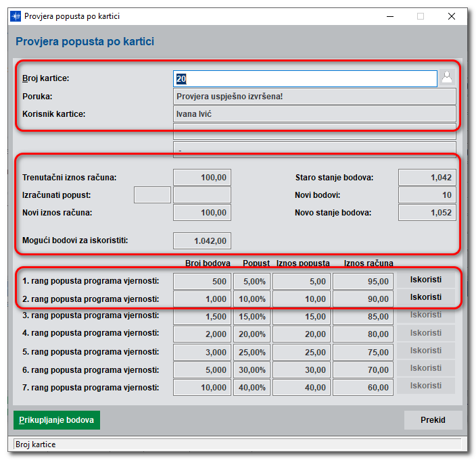This screenshot has height=460, width=476.
Task: Click the small empty Izračunati popust percentage box
Action: 152,195
